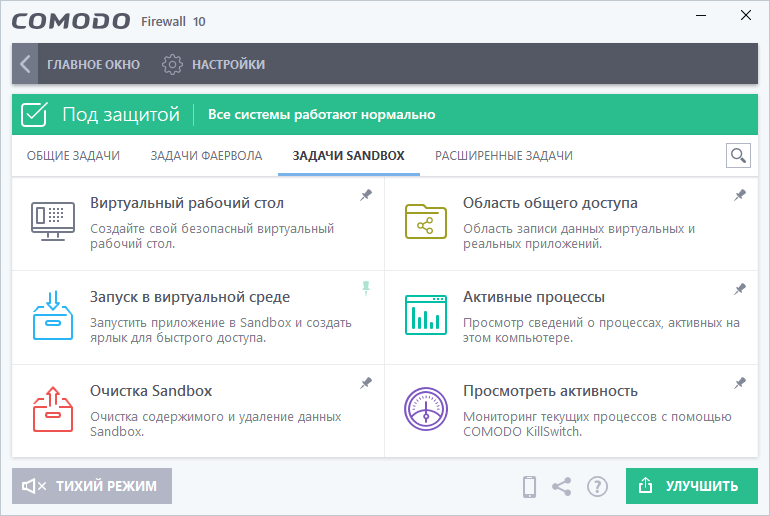Click the Под защитой status text
This screenshot has height=516, width=770.
click(121, 114)
